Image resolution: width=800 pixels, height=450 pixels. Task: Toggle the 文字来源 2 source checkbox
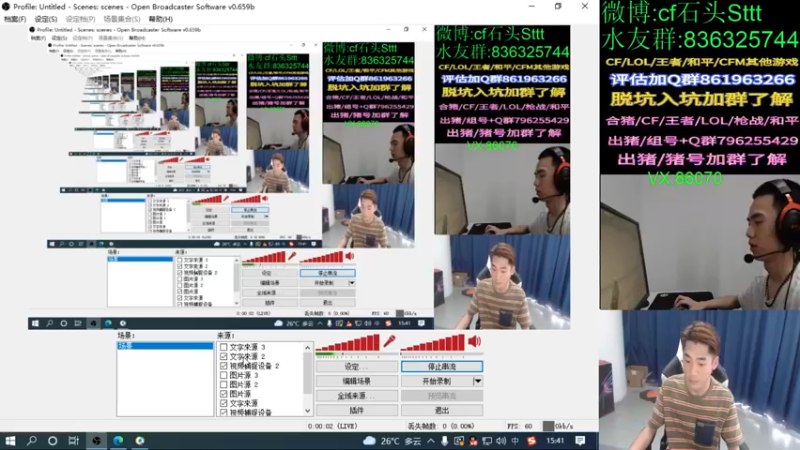pos(223,357)
